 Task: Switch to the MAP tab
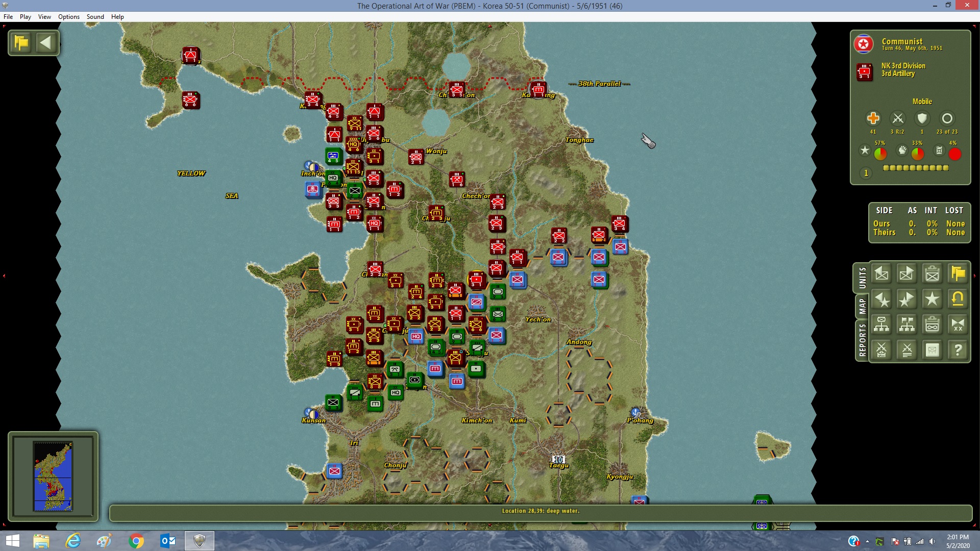click(x=862, y=306)
